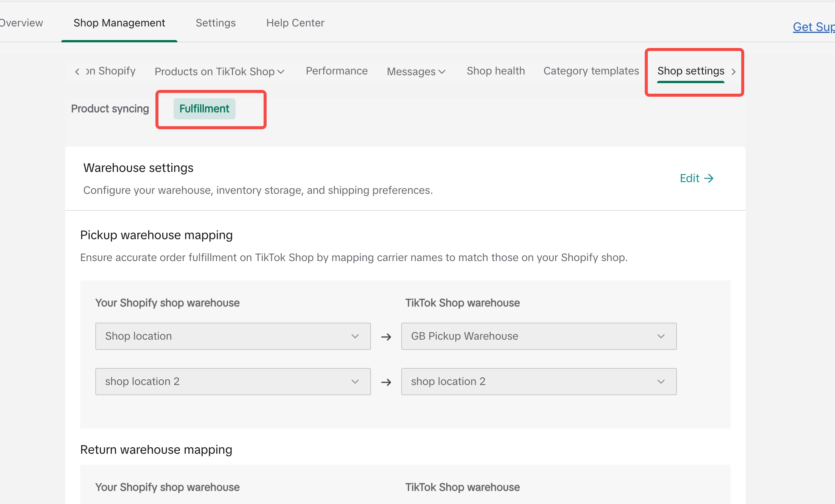Image resolution: width=835 pixels, height=504 pixels.
Task: Click the chevron beside Products on TikTok Shop
Action: tap(281, 72)
